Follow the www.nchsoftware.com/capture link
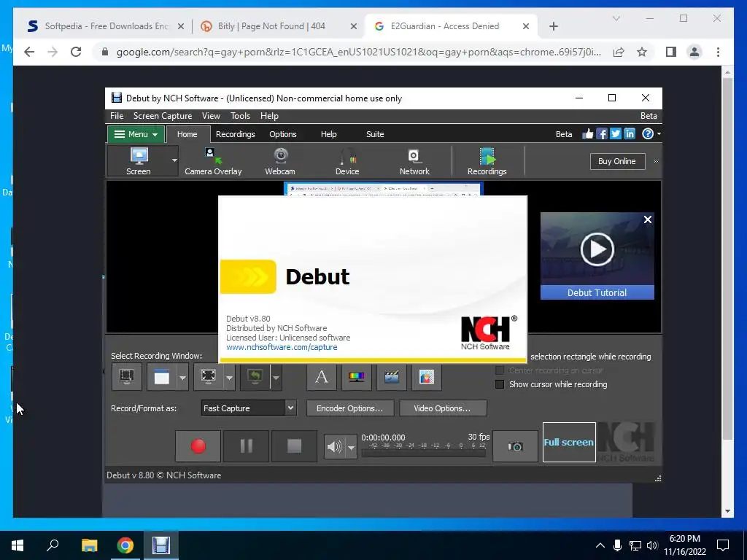This screenshot has height=560, width=747. [x=282, y=347]
